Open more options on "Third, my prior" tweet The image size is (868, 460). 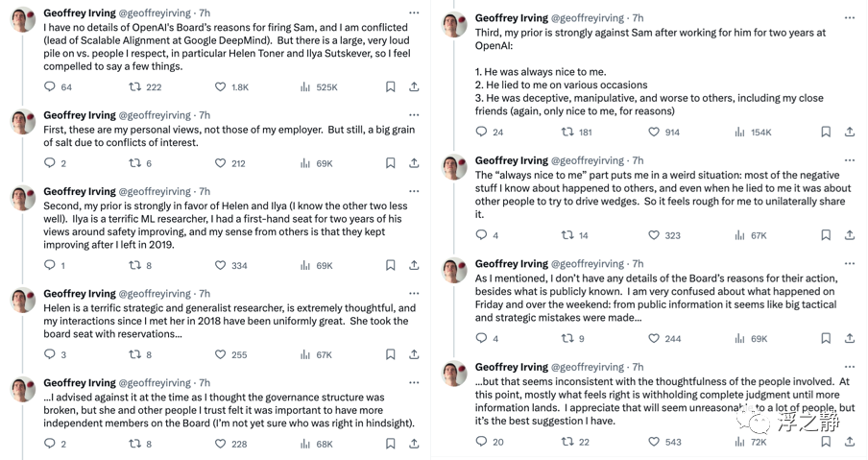click(850, 17)
